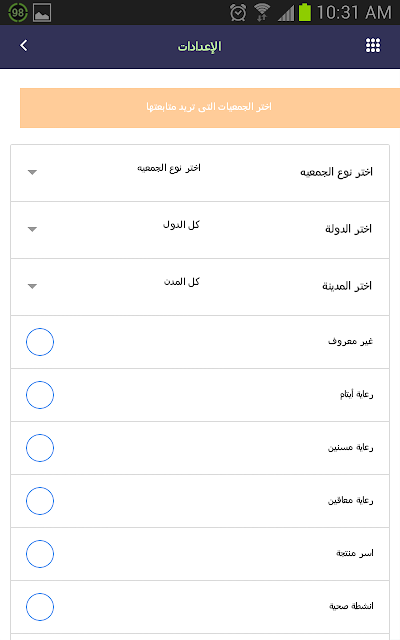
Task: Select the اسر منتجة radio option
Action: pos(40,554)
